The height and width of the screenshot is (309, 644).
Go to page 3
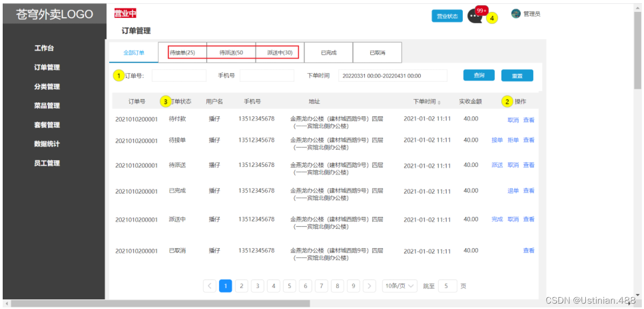258,286
